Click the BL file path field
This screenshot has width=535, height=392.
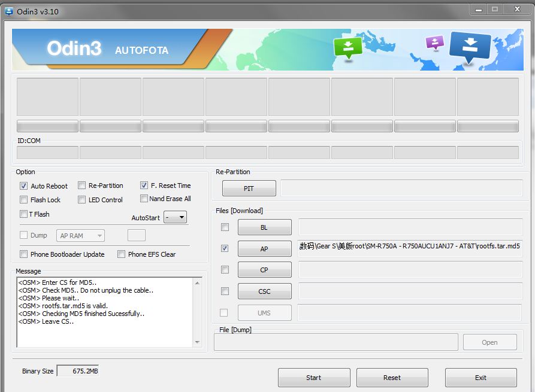(410, 227)
